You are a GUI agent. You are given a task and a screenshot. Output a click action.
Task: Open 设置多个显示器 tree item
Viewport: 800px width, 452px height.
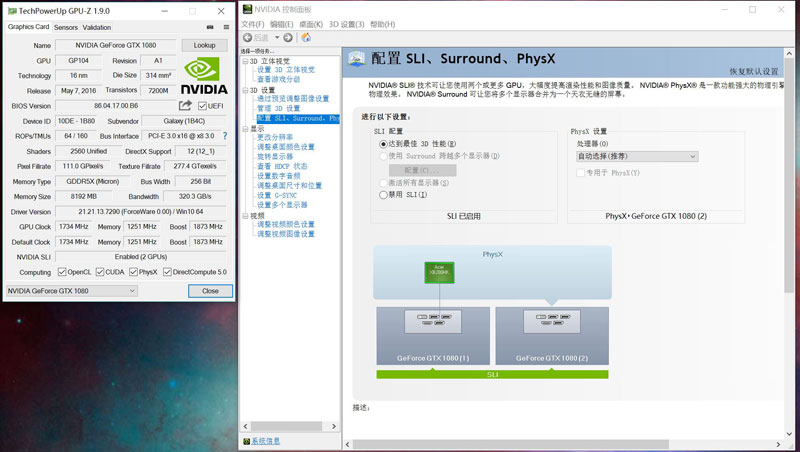[x=282, y=205]
